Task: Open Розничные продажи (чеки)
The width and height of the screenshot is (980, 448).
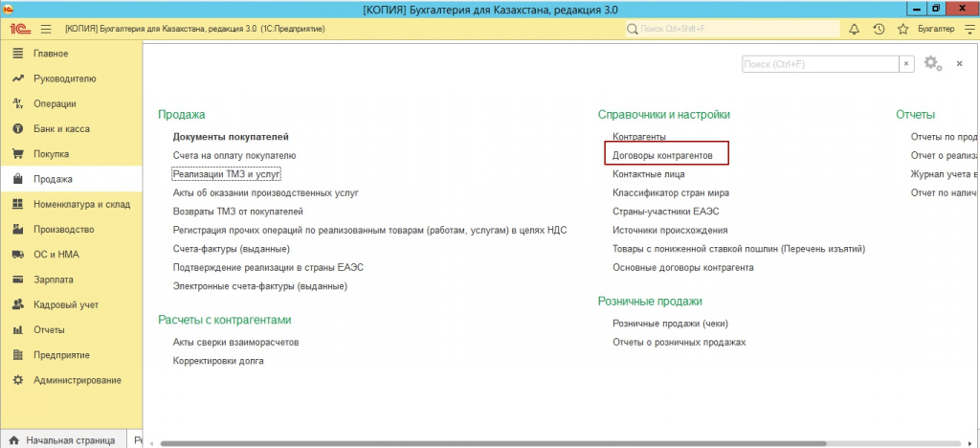Action: pos(671,324)
